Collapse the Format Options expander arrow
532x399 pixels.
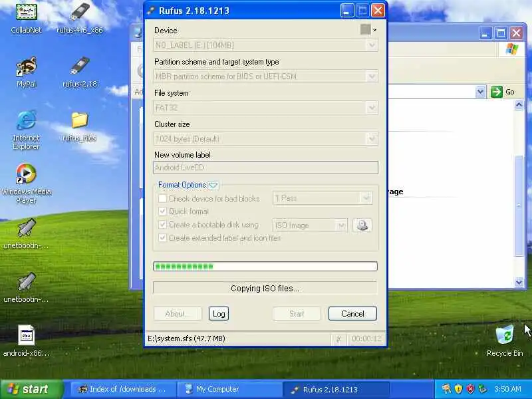[213, 186]
